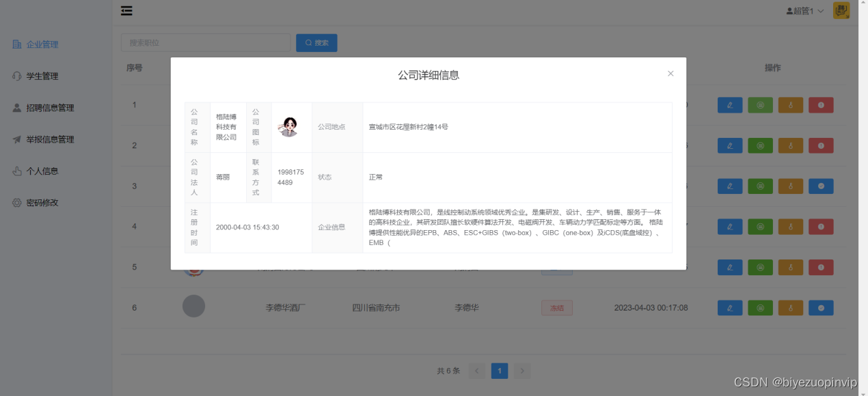Click the legal person name 蒋丽 in dialog

tap(223, 177)
